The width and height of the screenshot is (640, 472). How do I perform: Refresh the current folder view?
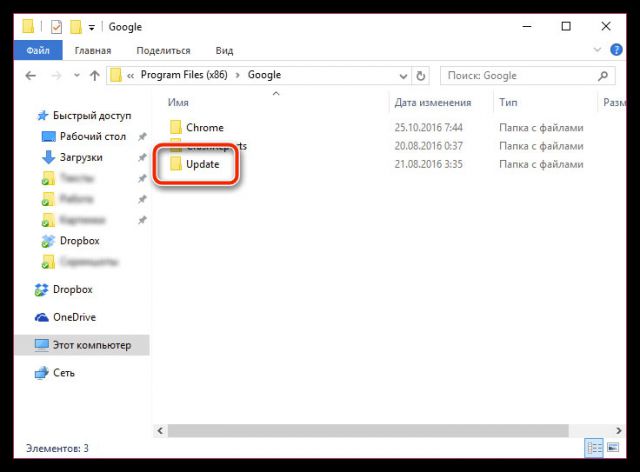[421, 75]
